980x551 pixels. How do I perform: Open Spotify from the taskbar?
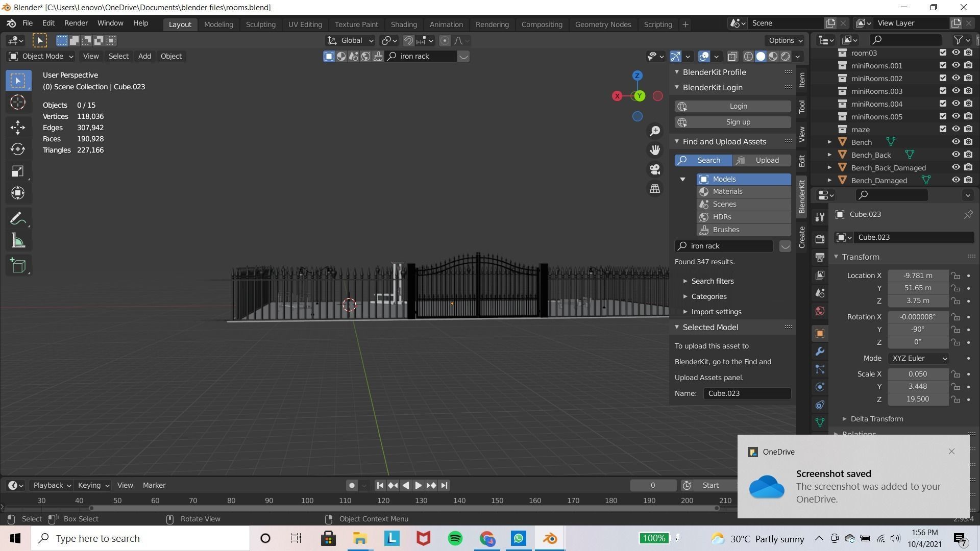pos(455,539)
